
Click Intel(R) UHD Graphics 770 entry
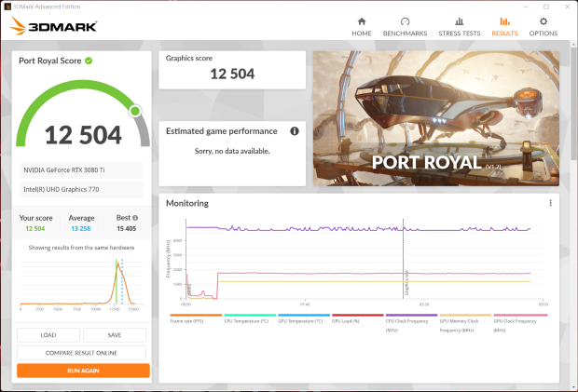point(81,189)
